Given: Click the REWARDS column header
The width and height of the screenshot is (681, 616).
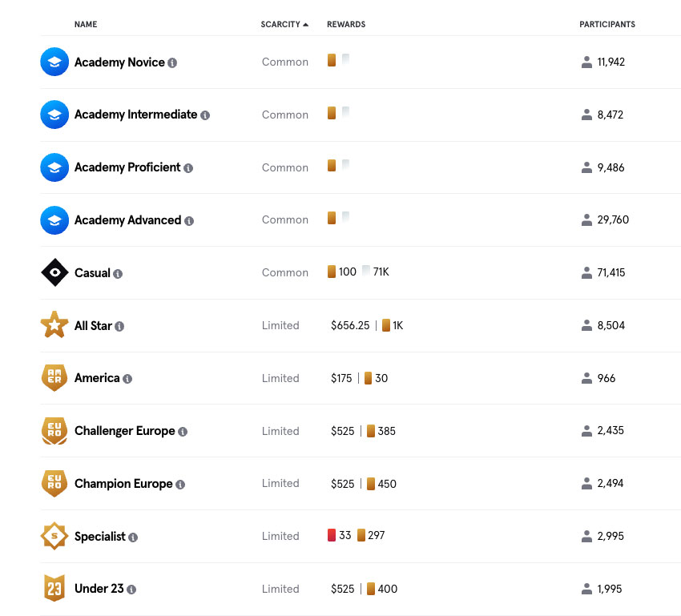Looking at the screenshot, I should pyautogui.click(x=346, y=24).
